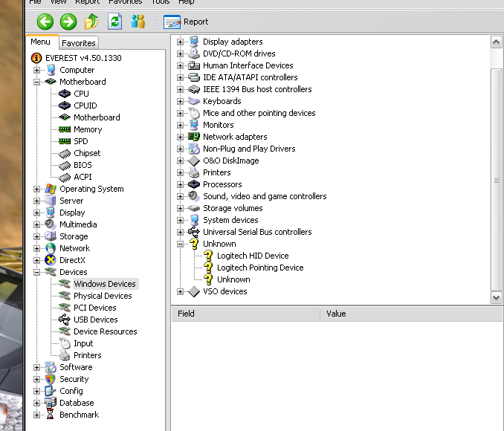Expand the Network adapters category
Viewport: 504px width, 431px height.
pyautogui.click(x=180, y=137)
